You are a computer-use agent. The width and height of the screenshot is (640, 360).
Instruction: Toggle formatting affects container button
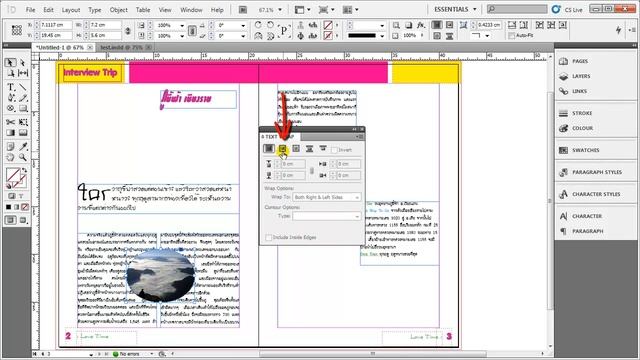[11, 196]
